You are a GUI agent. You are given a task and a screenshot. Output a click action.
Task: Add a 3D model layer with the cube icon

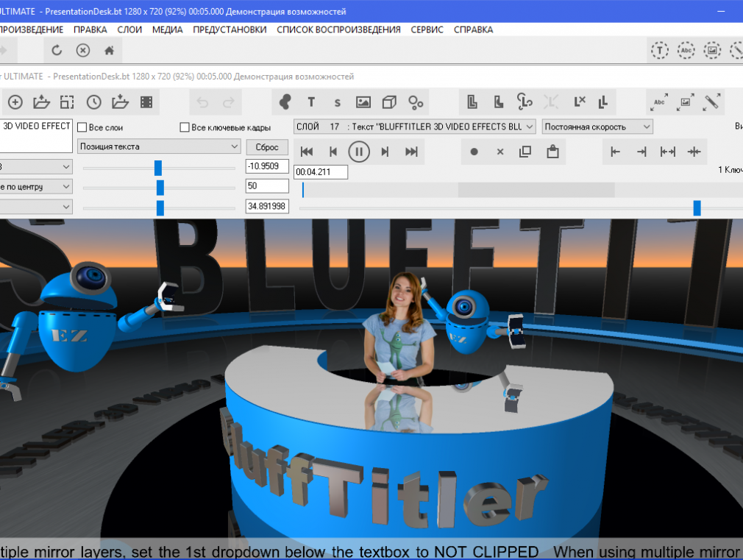pyautogui.click(x=389, y=102)
